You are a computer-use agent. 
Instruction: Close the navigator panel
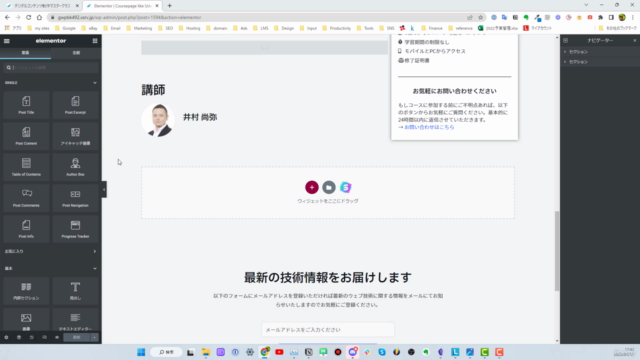(635, 40)
